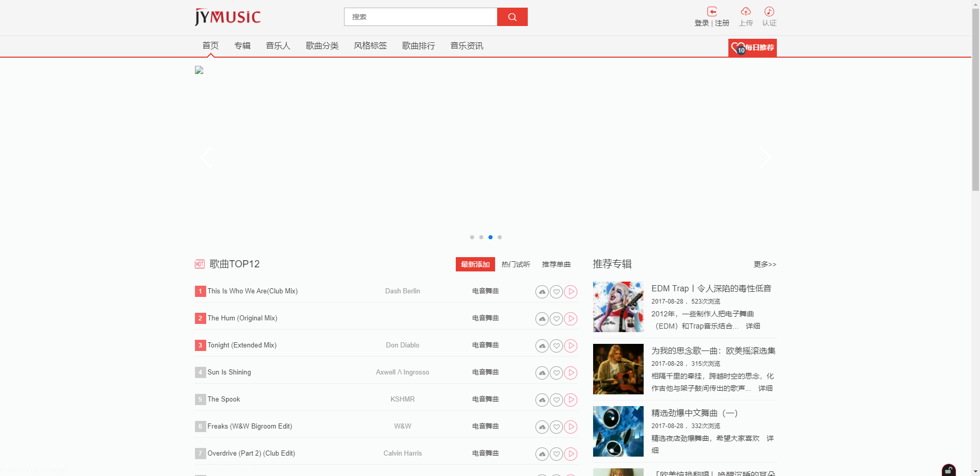Select the third carousel dot

point(491,237)
